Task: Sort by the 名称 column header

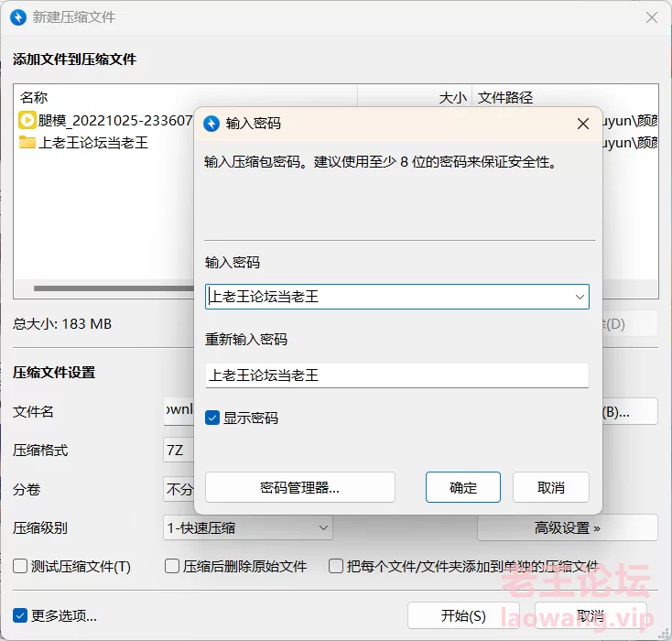Action: coord(186,97)
